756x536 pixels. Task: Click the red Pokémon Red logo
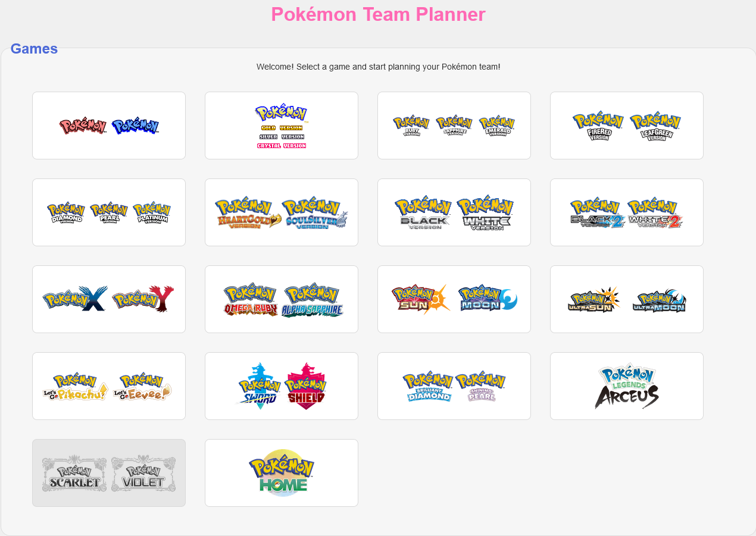[83, 126]
